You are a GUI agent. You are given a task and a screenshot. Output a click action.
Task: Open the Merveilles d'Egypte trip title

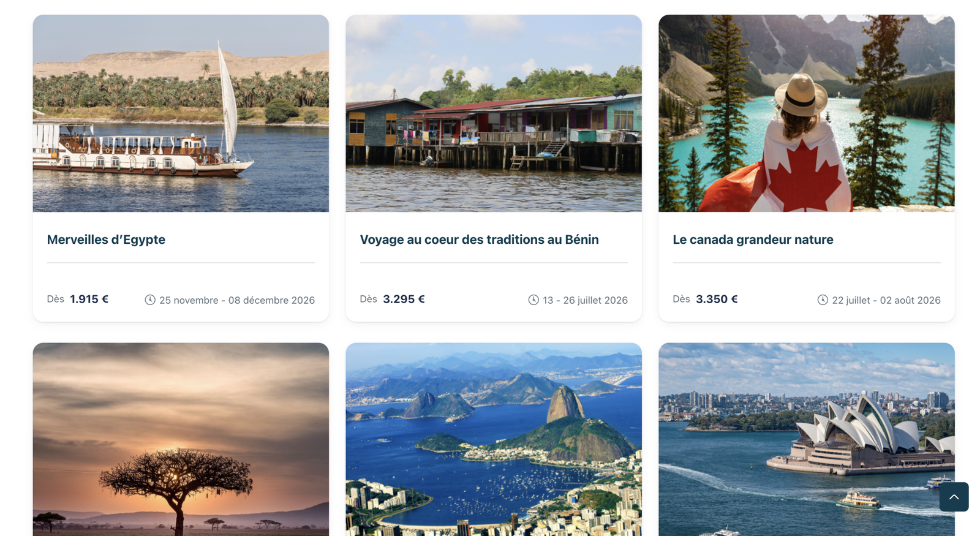tap(106, 240)
